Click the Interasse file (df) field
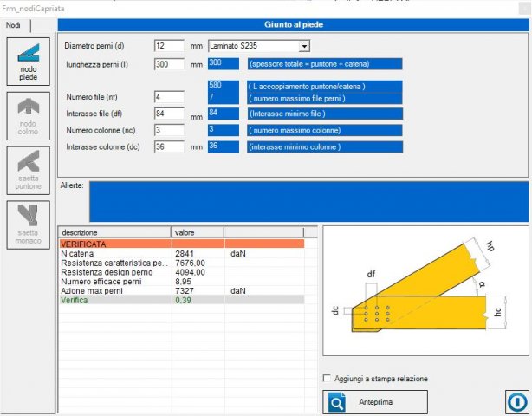Viewport: 532px width, 416px height. click(169, 114)
